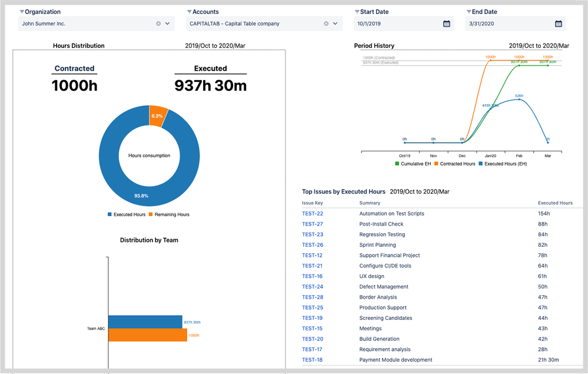Viewport: 588px width, 374px height.
Task: Click the 'UX design' summary
Action: [371, 276]
